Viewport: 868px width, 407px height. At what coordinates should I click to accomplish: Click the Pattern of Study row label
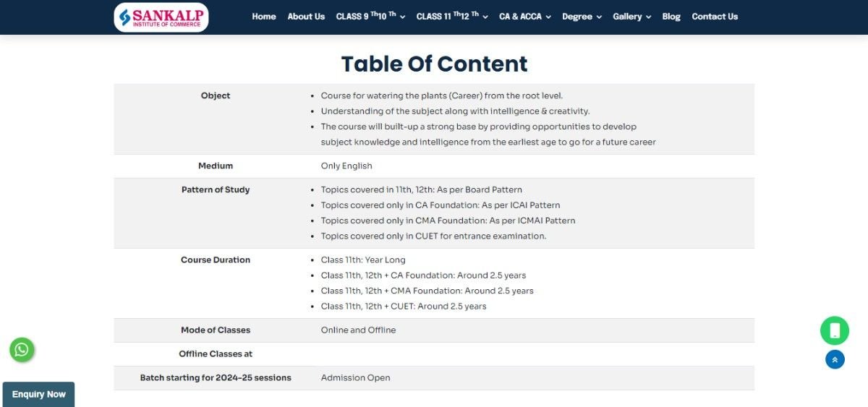(x=216, y=189)
